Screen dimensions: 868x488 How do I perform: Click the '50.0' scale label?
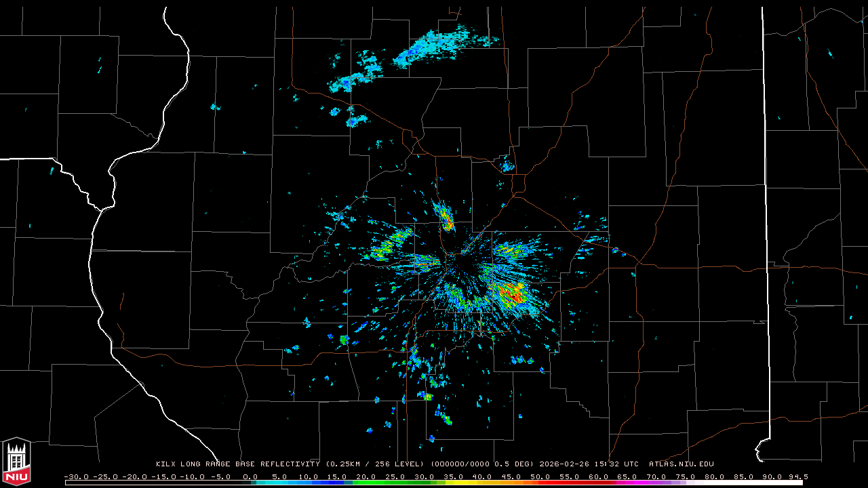tap(540, 476)
